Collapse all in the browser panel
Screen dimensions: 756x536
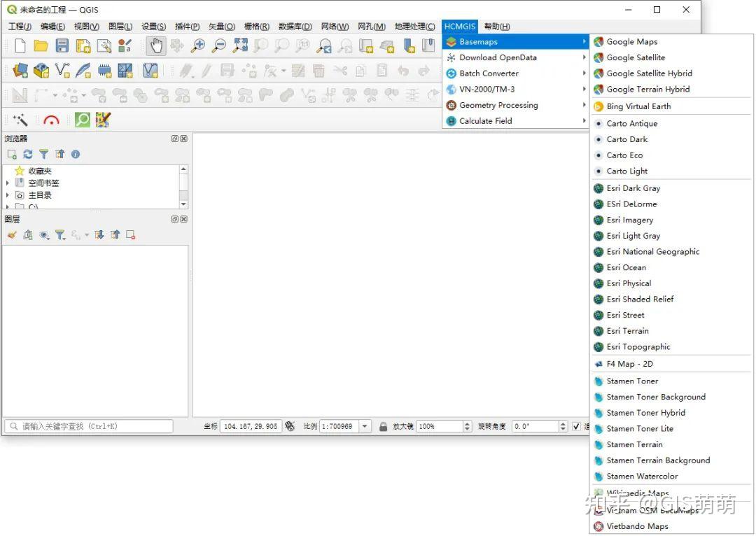pos(59,154)
